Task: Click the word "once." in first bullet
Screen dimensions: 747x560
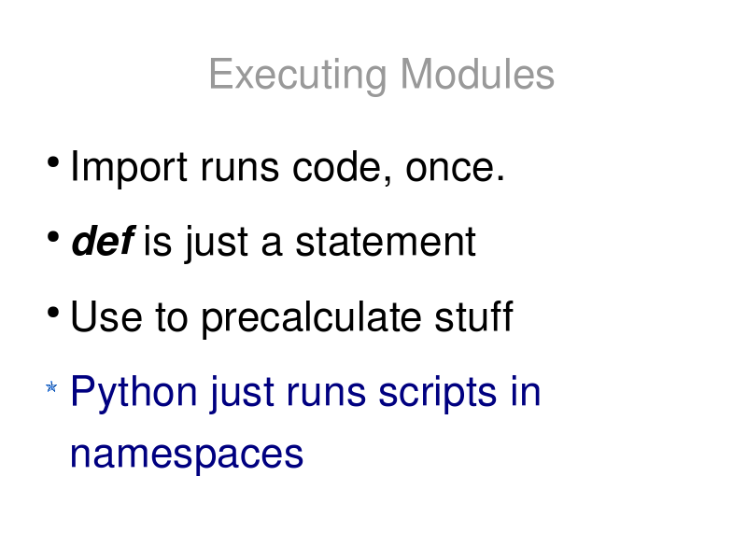Action: pyautogui.click(x=455, y=168)
